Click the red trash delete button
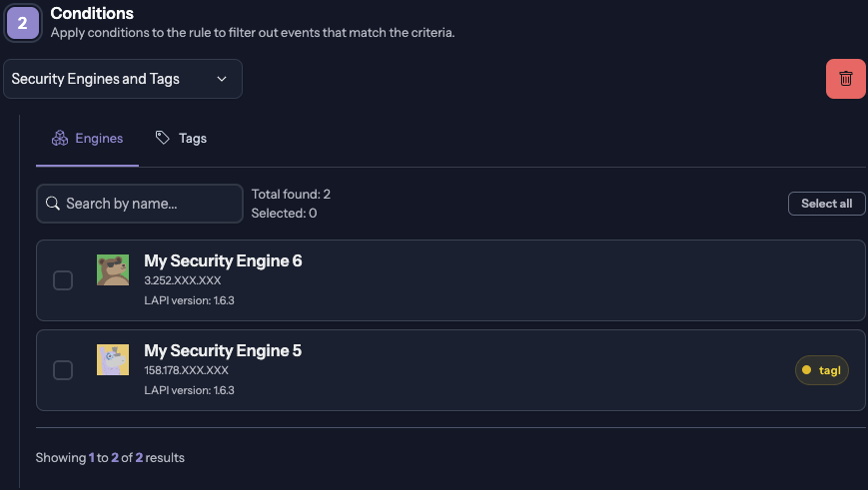This screenshot has height=490, width=868. point(845,79)
